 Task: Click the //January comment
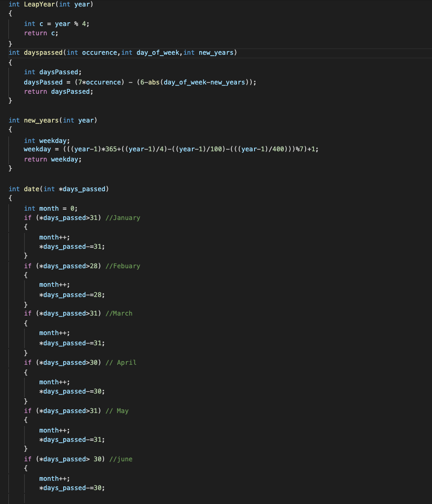point(123,218)
